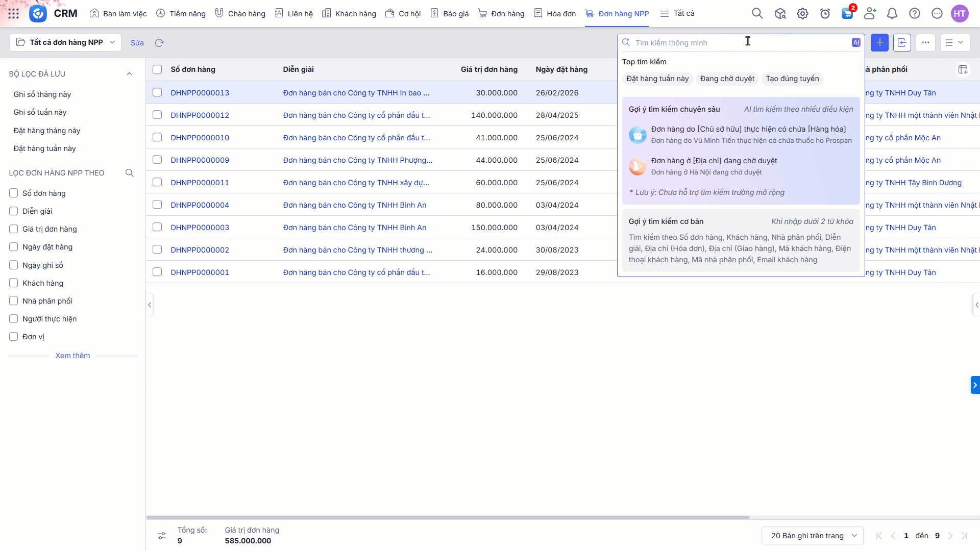Toggle the select-all checkbox in the table header
Image resolution: width=980 pixels, height=551 pixels.
pyautogui.click(x=157, y=69)
